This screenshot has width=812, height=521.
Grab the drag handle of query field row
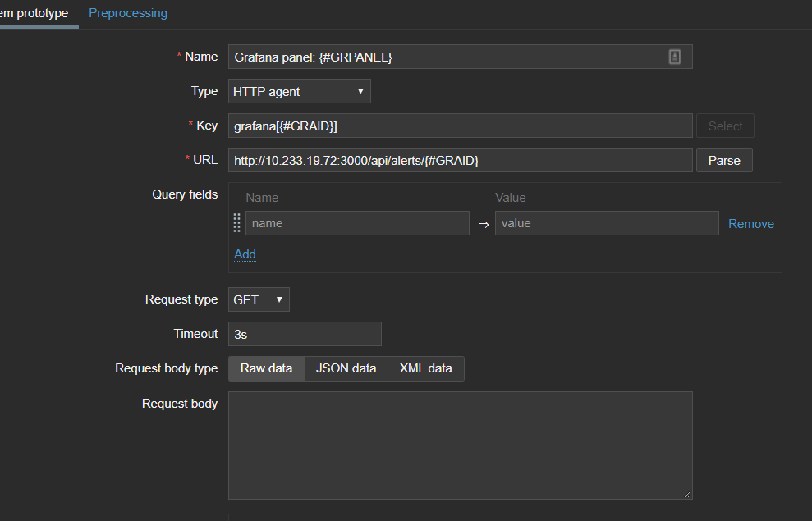click(x=237, y=223)
